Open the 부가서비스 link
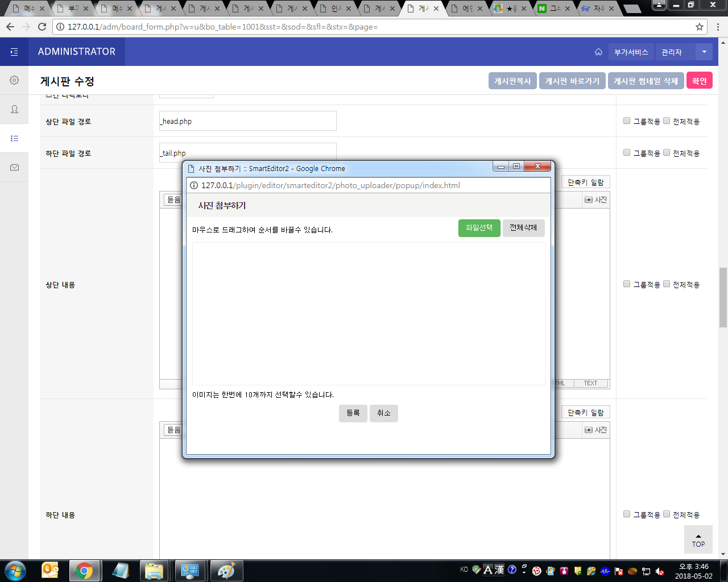Screen dimensions: 728x582 [631, 52]
